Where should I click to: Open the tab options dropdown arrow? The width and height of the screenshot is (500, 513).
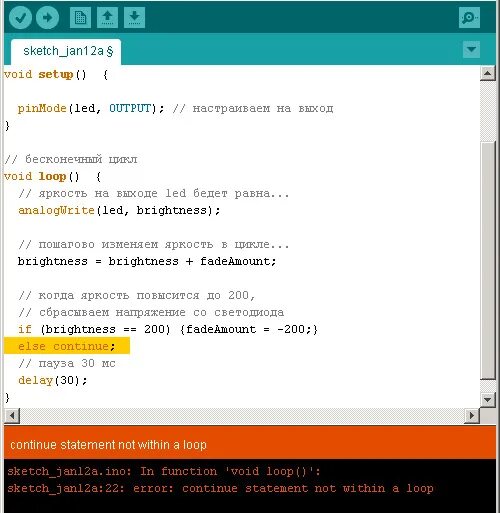pyautogui.click(x=471, y=50)
